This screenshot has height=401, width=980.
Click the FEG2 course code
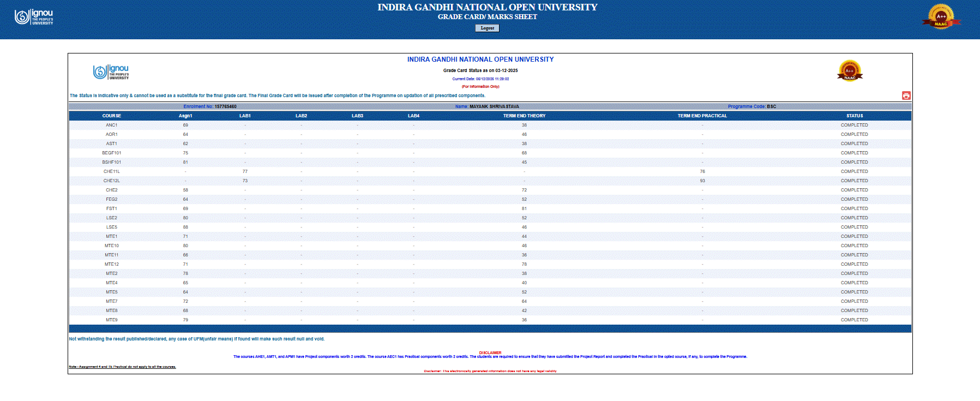point(112,199)
